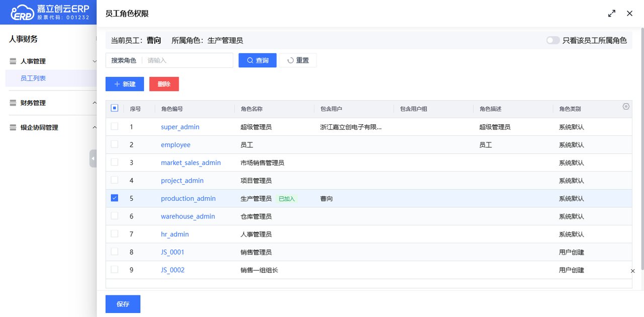Viewport: 644px width, 317px height.
Task: Click 曹向 in the 包含用户 column
Action: 326,199
